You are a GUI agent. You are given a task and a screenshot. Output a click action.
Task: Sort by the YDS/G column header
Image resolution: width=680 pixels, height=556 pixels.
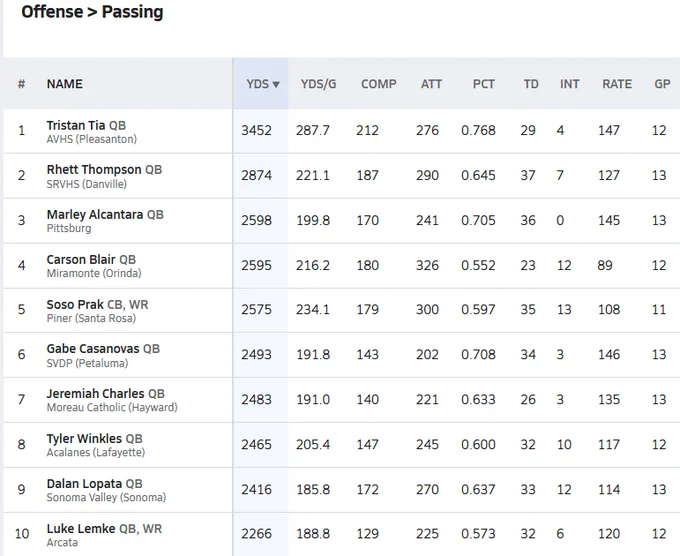pos(318,84)
